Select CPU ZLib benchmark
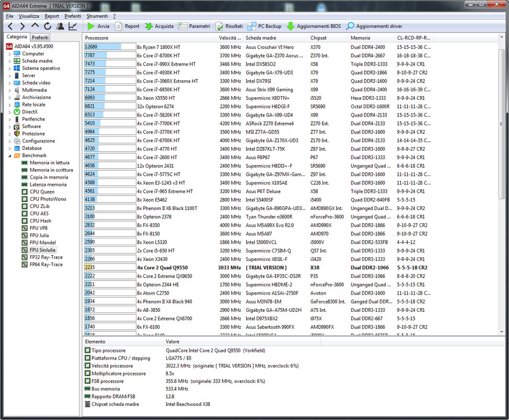Screen dimensions: 509x420 pos(39,206)
